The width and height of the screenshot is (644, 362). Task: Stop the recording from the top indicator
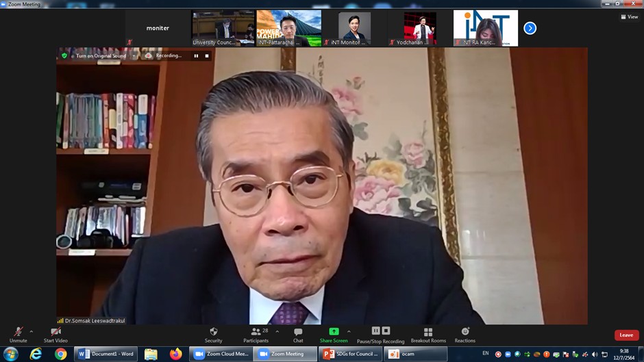[206, 55]
